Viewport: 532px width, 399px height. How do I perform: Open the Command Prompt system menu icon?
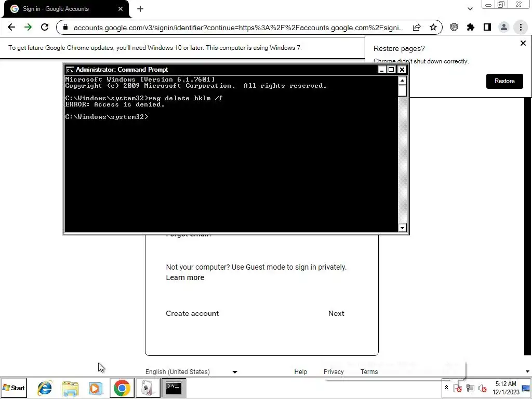70,70
